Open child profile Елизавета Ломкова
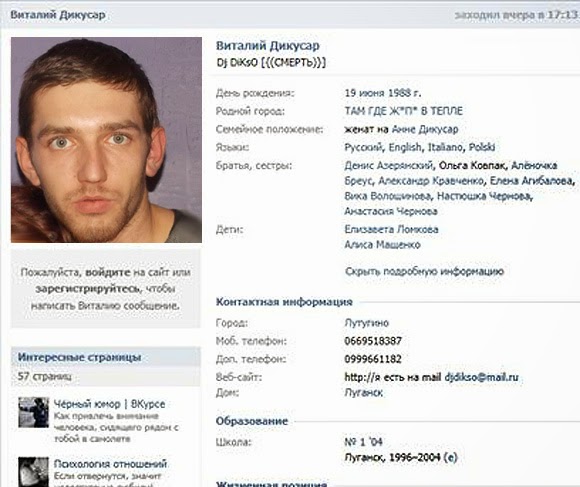The height and width of the screenshot is (487, 580). [391, 229]
